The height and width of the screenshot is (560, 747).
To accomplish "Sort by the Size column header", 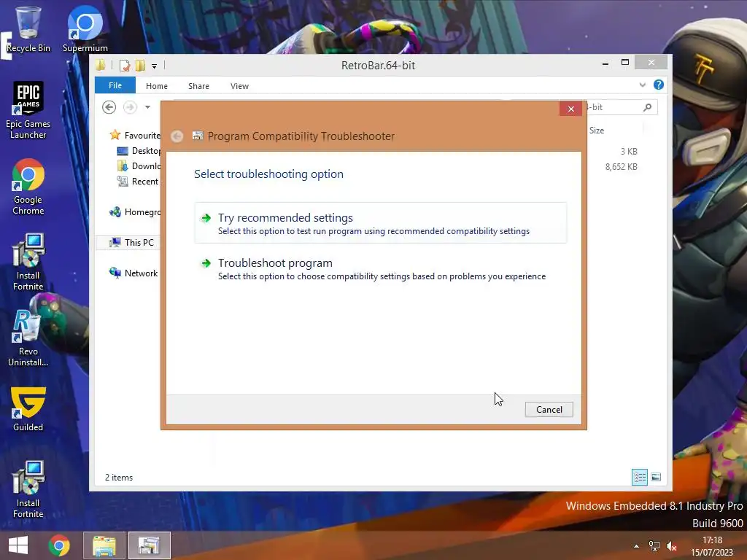I will tap(597, 131).
